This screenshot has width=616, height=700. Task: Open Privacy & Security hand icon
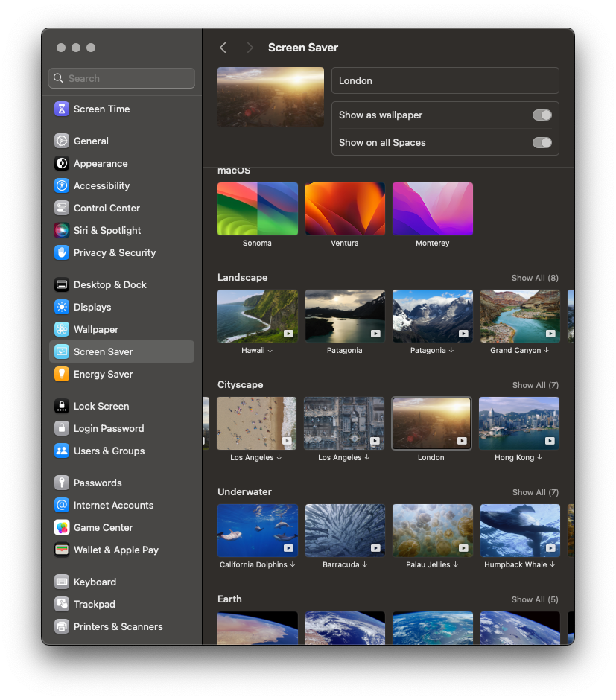[62, 252]
